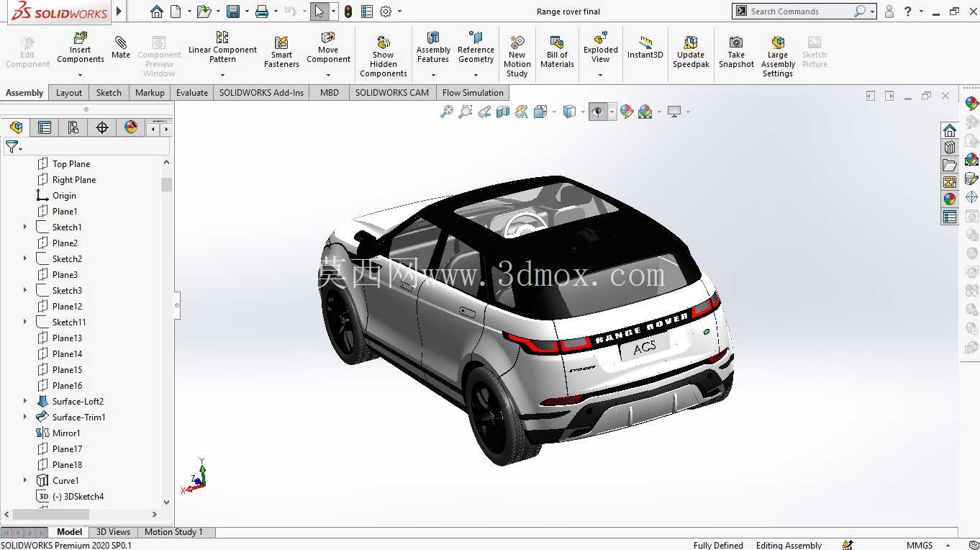Viewport: 980px width, 550px height.
Task: Toggle Instant3D mode
Action: pos(645,48)
